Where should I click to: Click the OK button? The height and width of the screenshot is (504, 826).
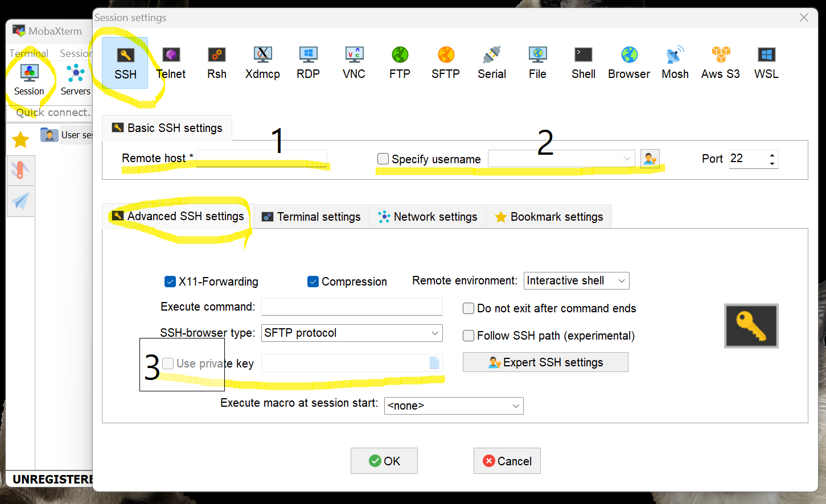click(x=384, y=461)
